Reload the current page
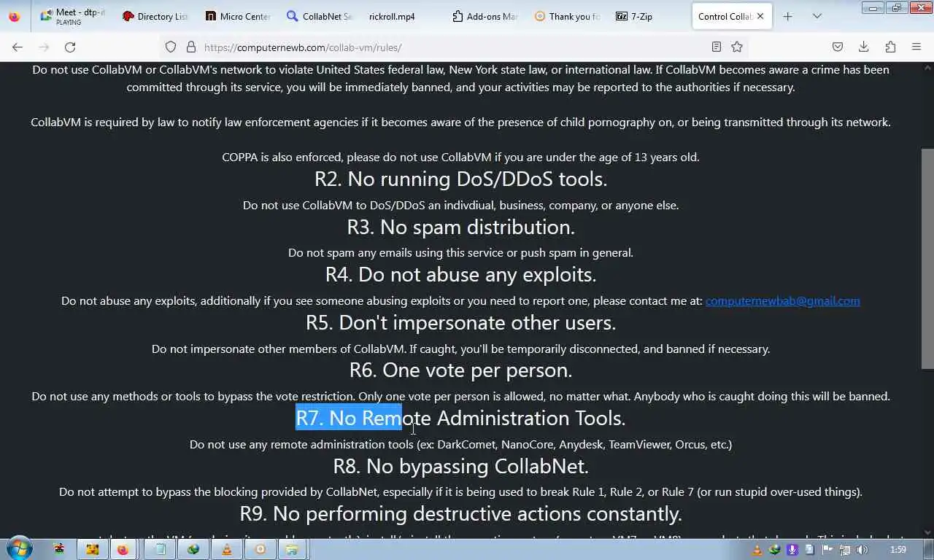934x560 pixels. tap(70, 47)
